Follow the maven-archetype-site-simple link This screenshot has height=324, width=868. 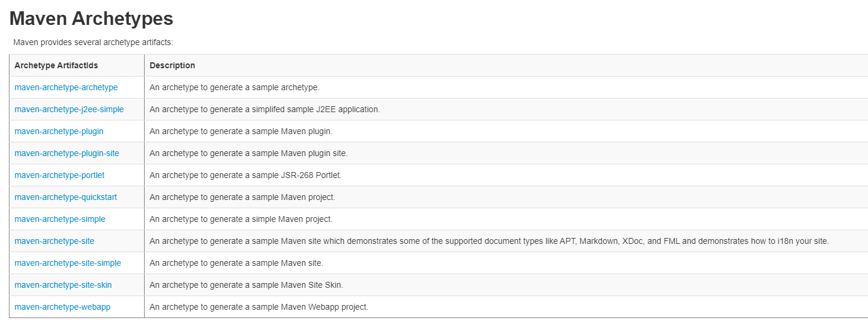pyautogui.click(x=68, y=263)
